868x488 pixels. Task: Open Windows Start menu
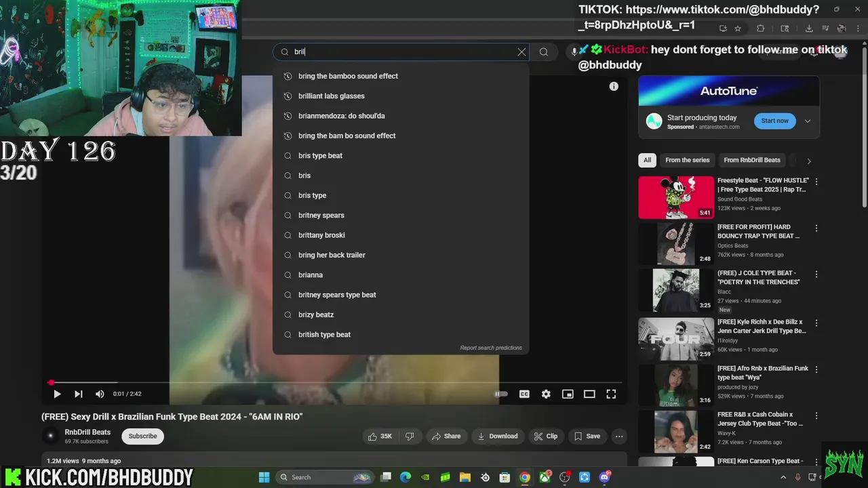pos(264,477)
